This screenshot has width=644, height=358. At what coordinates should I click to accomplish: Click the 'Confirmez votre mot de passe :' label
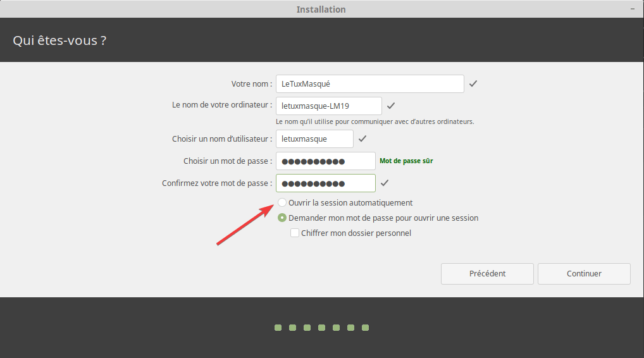pyautogui.click(x=217, y=183)
